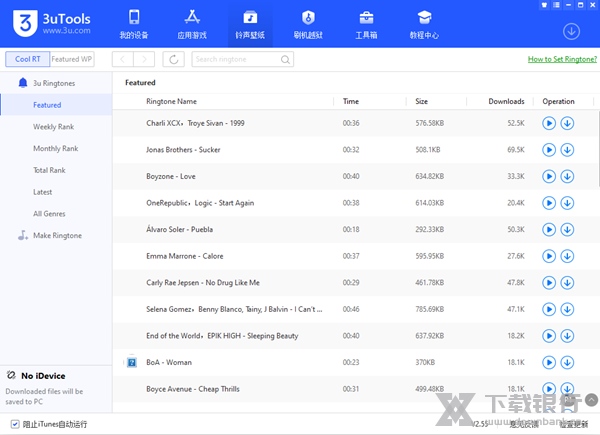Sort by the Downloads column header
Image resolution: width=600 pixels, height=435 pixels.
(506, 101)
